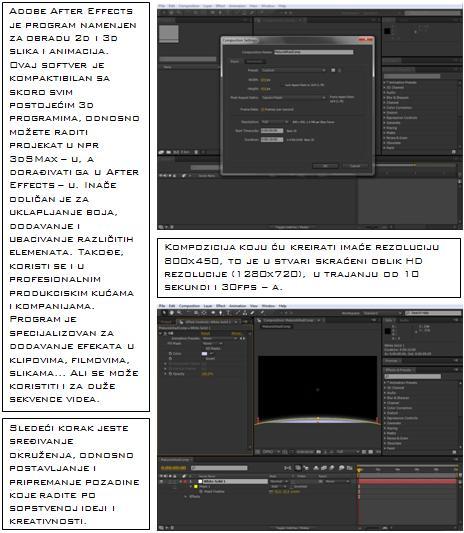Open the Window menu in upper After Effects window
Image resolution: width=464 pixels, height=533 pixels.
pos(268,6)
